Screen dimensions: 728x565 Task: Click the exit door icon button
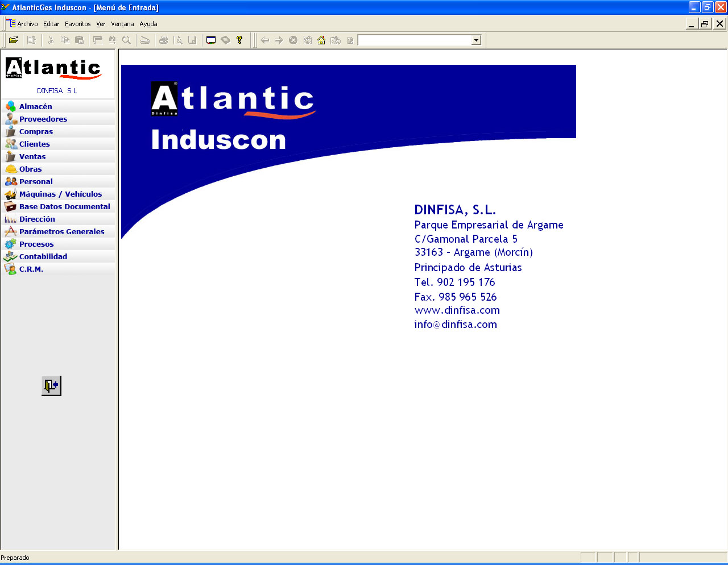[x=51, y=386]
